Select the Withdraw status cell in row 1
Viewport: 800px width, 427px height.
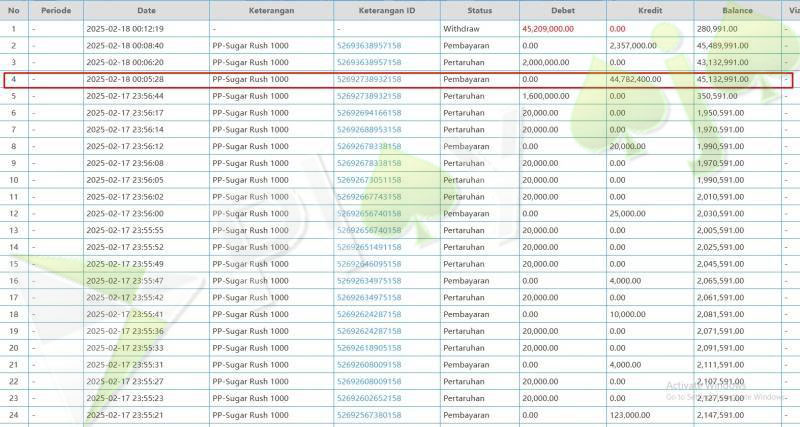pos(461,29)
